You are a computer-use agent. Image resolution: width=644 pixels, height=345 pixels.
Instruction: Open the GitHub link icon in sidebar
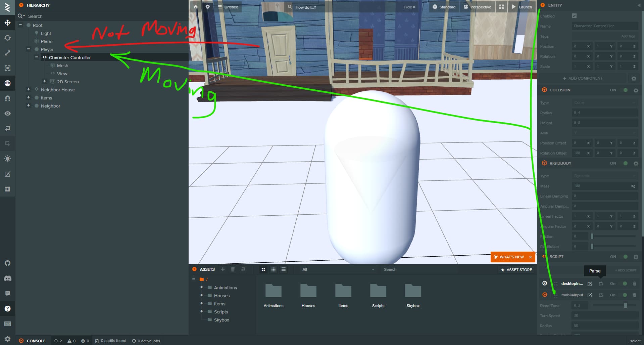[x=7, y=263]
